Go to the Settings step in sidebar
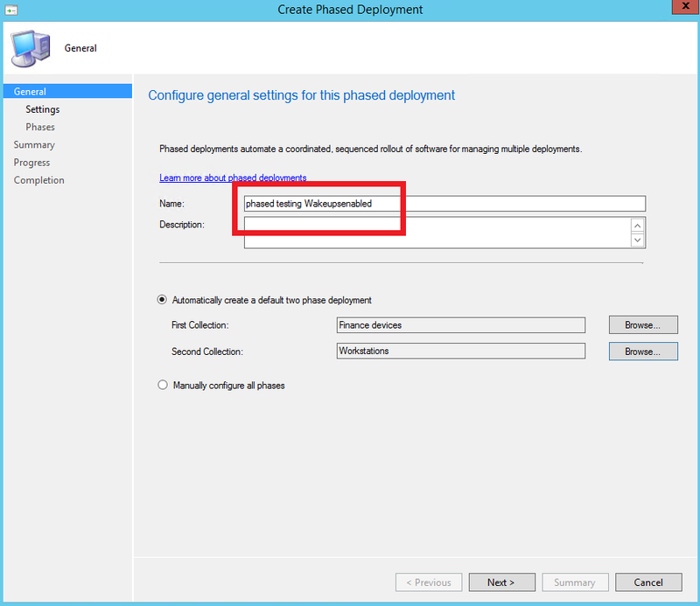Screen dimensions: 700x606 coord(43,109)
